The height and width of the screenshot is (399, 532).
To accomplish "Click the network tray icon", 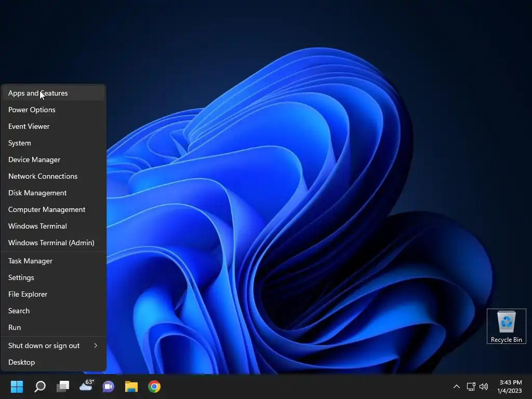I will [471, 387].
